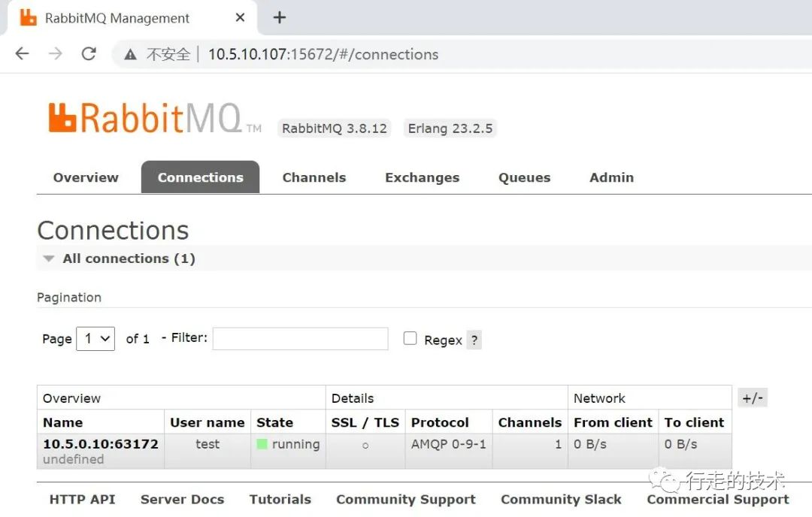Click the green running state indicator
Image resolution: width=812 pixels, height=517 pixels.
262,444
